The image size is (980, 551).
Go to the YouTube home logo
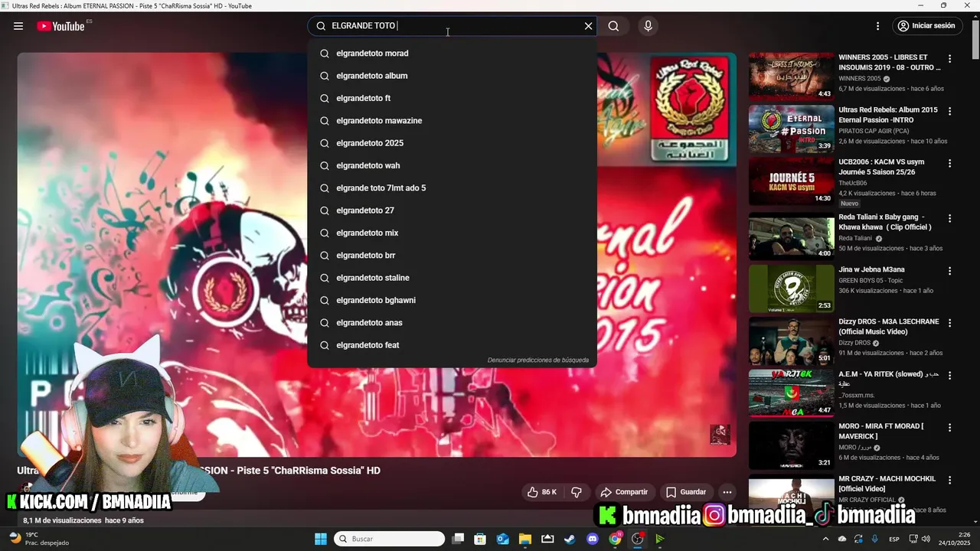coord(60,26)
